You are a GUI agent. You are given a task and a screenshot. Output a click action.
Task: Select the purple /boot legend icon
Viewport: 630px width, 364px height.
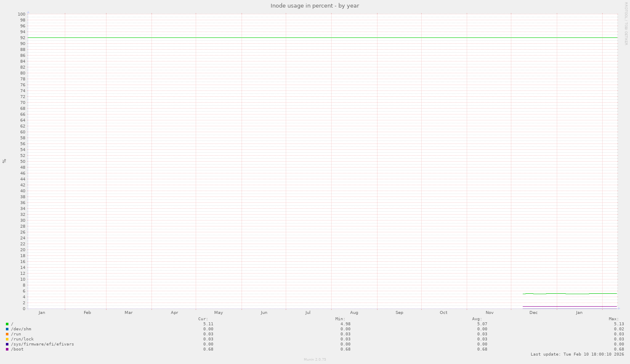(7, 349)
